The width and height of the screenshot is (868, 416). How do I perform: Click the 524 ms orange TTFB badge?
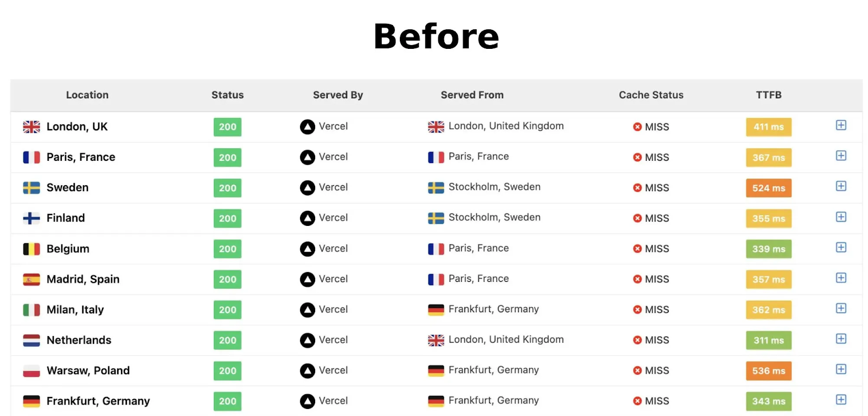point(769,188)
